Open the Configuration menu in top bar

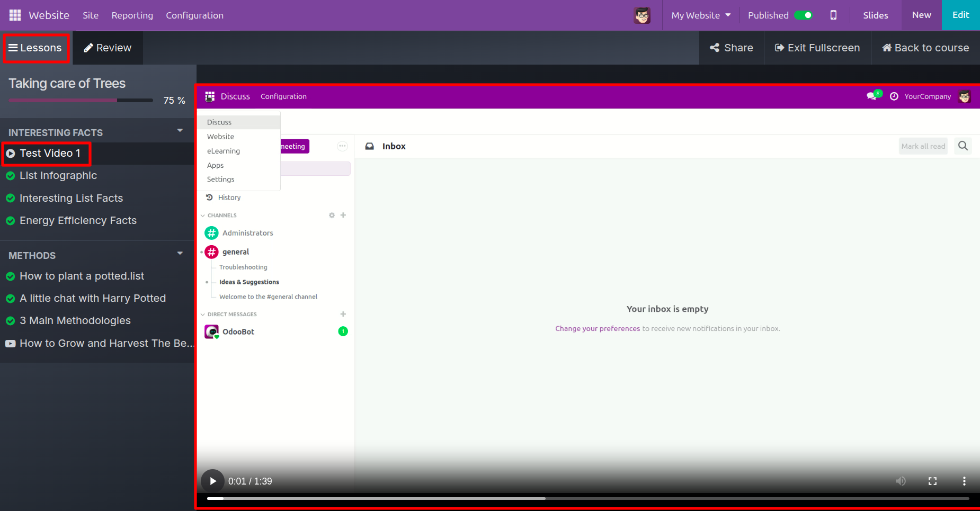click(194, 15)
